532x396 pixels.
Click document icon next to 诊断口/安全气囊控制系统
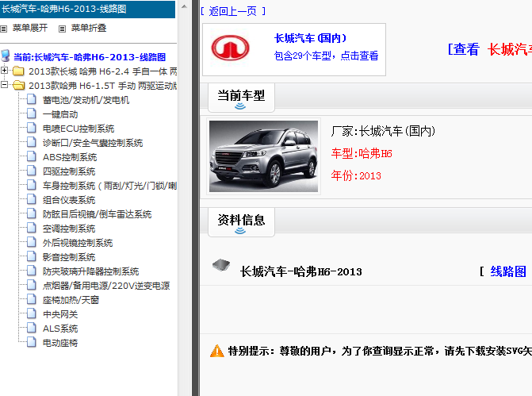[x=32, y=142]
